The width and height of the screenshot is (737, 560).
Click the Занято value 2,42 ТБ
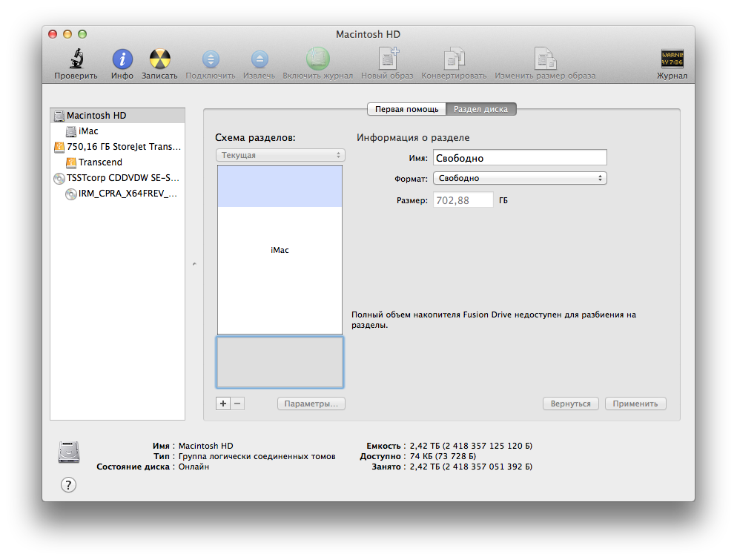point(471,467)
